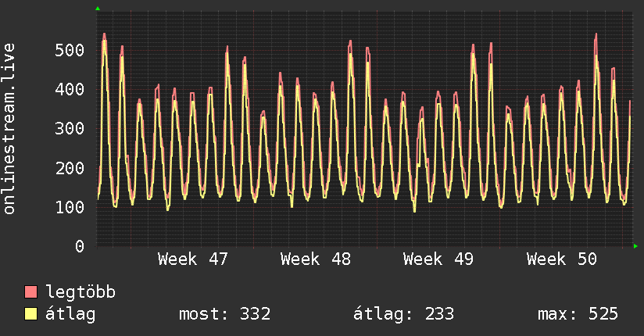Click the 300 y-axis tick label
The width and height of the screenshot is (644, 336).
[70, 129]
